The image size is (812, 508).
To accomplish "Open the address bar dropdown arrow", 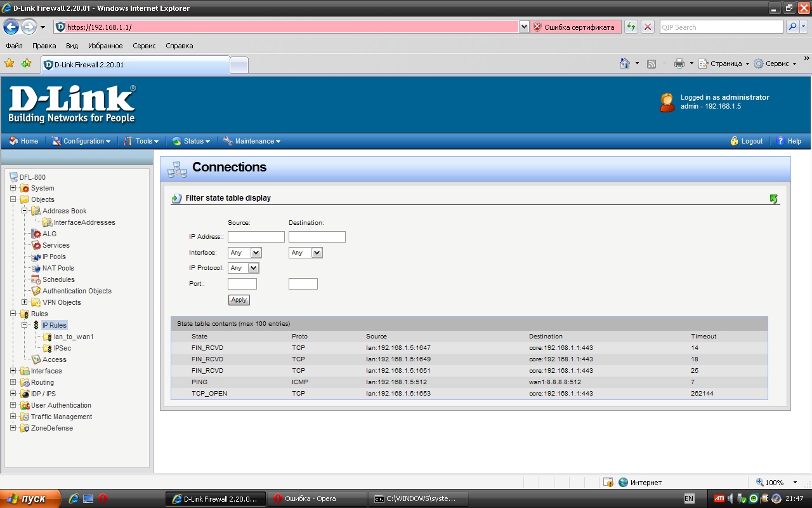I will [x=524, y=27].
